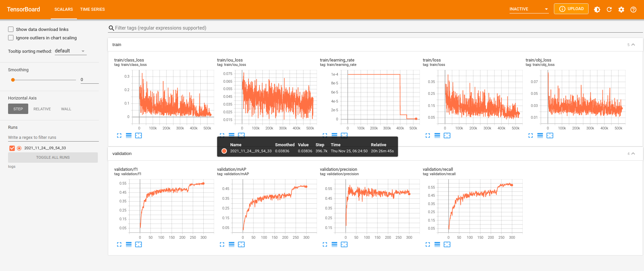The image size is (644, 271).
Task: Collapse the train section
Action: coord(633,45)
